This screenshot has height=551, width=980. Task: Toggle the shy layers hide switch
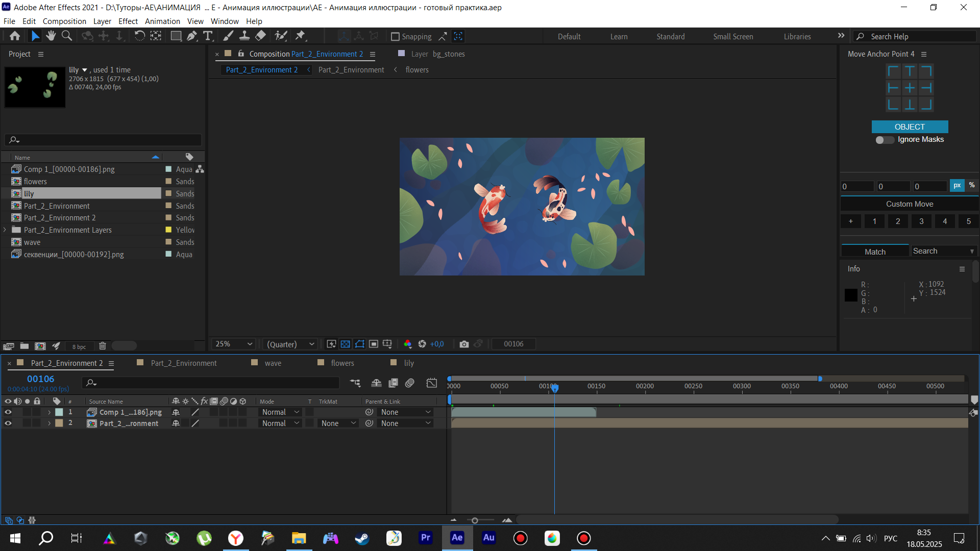[377, 383]
